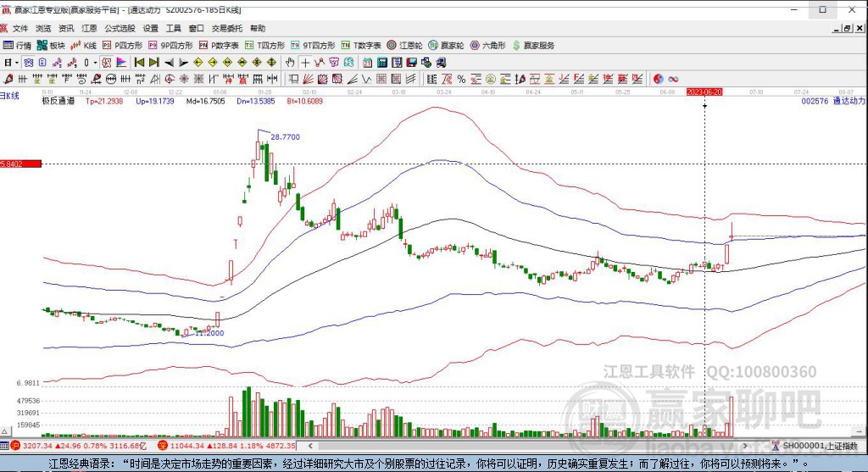The width and height of the screenshot is (868, 472).
Task: Open the 文件 menu
Action: coord(20,28)
